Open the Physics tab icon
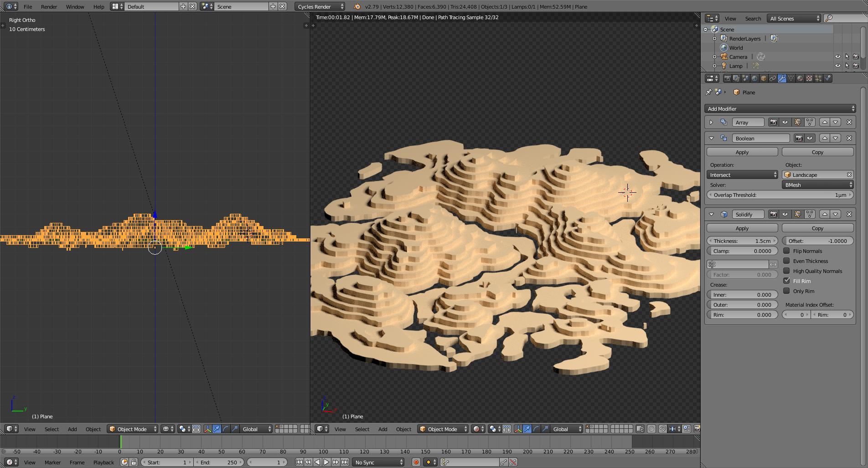 click(x=827, y=78)
